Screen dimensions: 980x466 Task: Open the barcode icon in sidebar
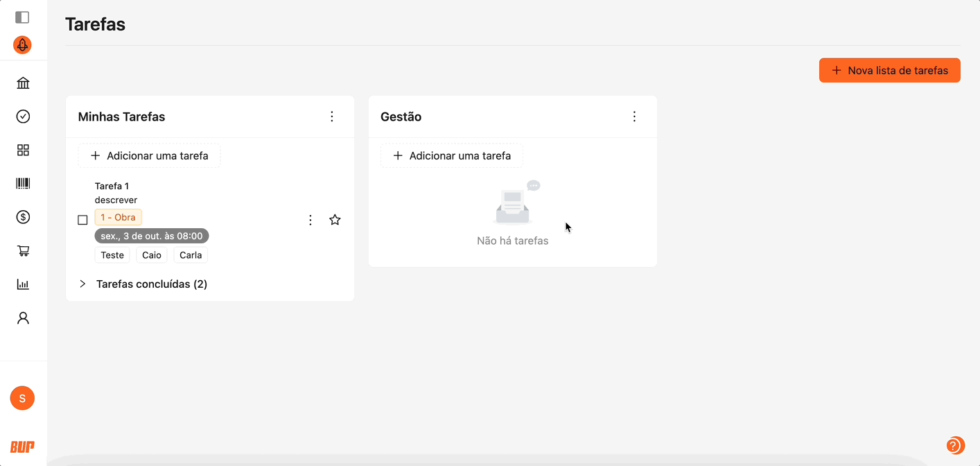(x=23, y=184)
